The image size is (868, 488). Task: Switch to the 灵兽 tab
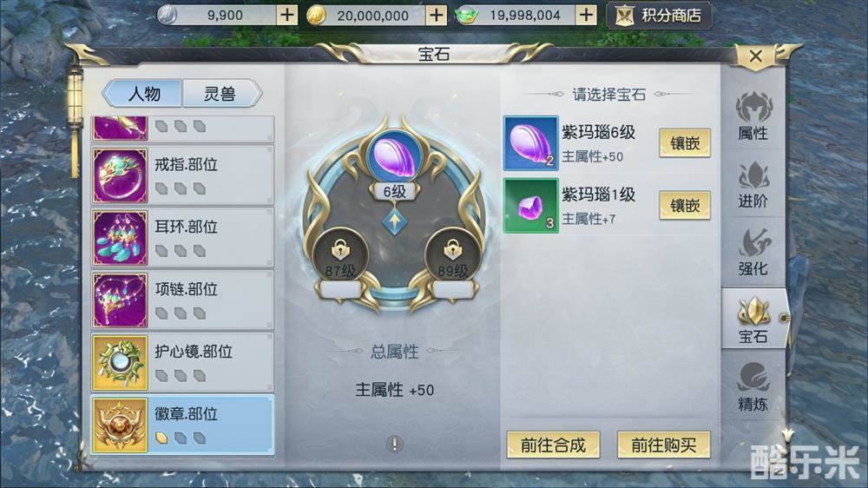pos(220,93)
